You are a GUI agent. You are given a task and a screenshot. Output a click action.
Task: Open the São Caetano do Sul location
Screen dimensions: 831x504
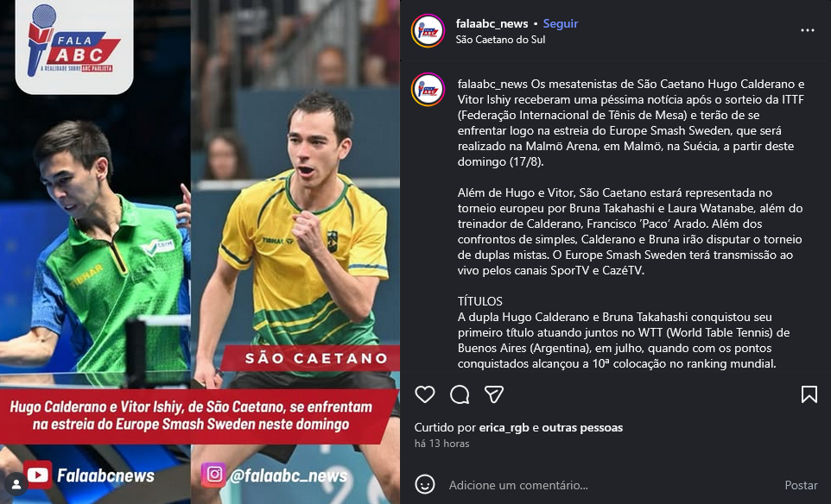pyautogui.click(x=500, y=40)
